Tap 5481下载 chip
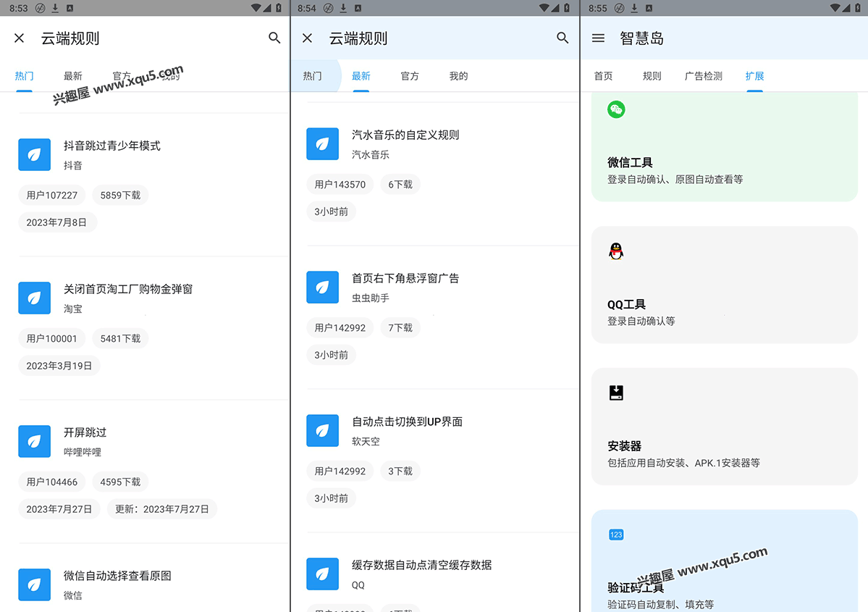Image resolution: width=868 pixels, height=612 pixels. [120, 338]
